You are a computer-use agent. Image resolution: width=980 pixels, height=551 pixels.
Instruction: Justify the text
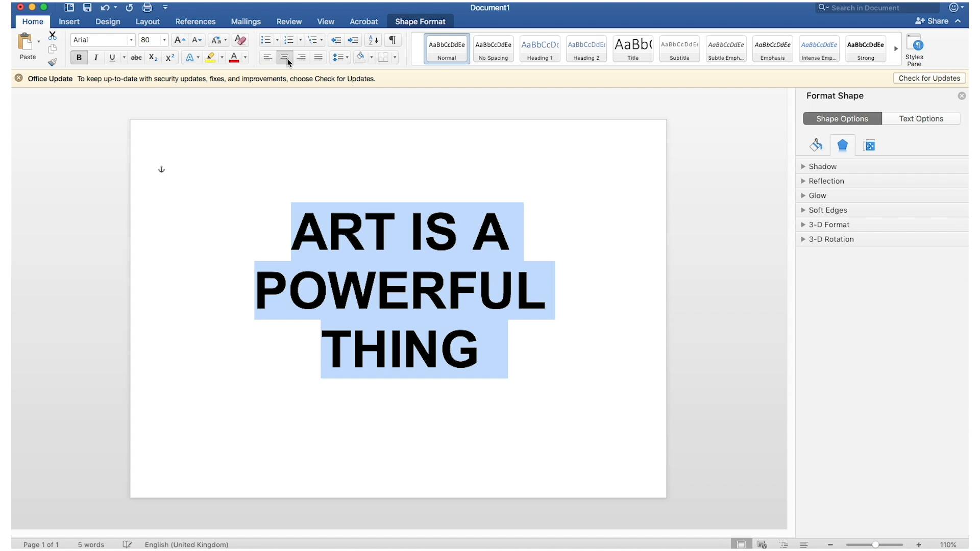pos(318,58)
